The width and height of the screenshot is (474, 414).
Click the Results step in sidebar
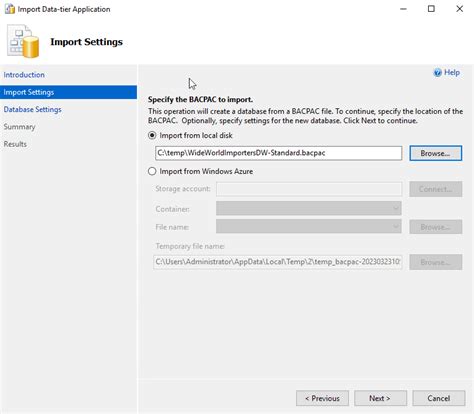[x=15, y=144]
